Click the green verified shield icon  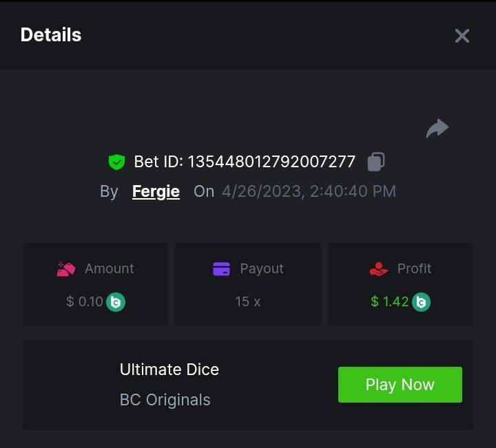(116, 162)
